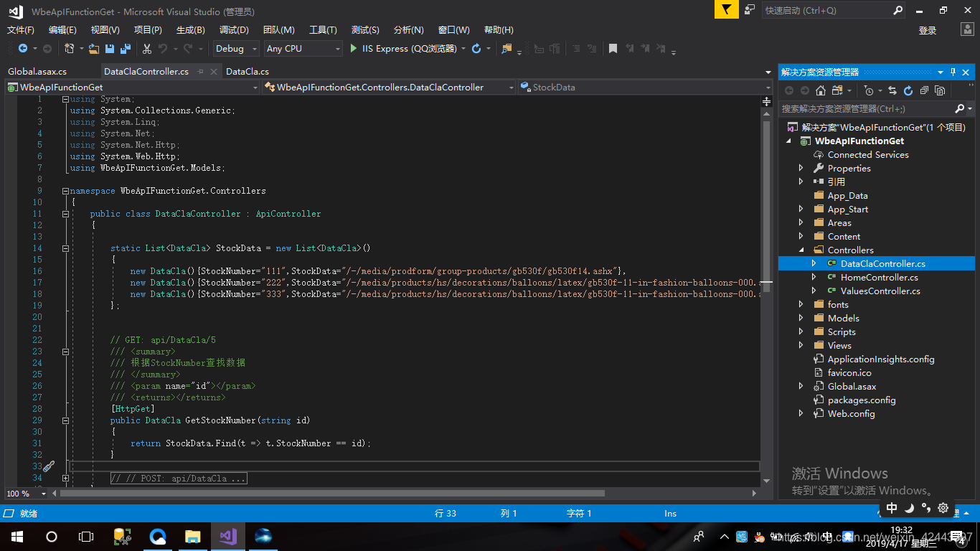Open the StockData member navigation dropdown
Viewport: 980px width, 551px height.
(x=645, y=88)
